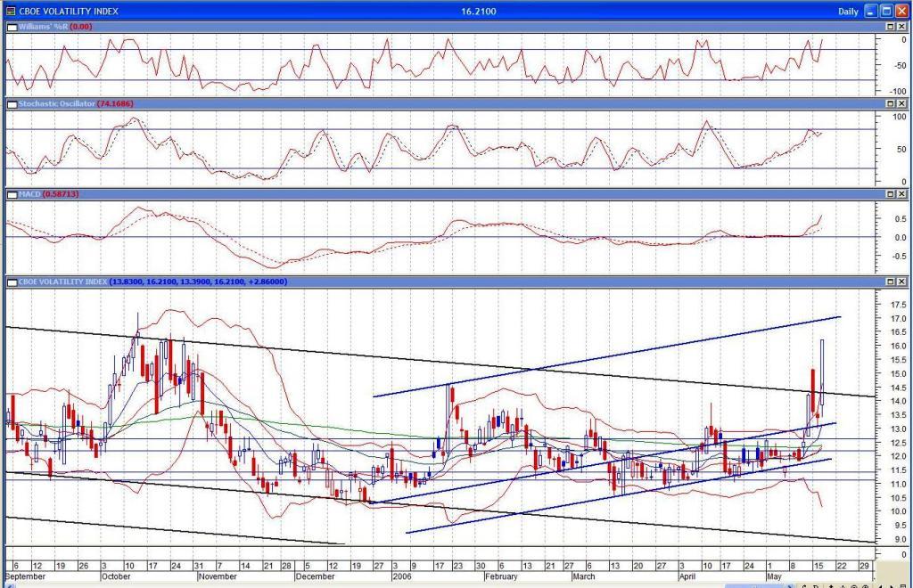Click the February month label on date axis
913x588 pixels.
501,577
